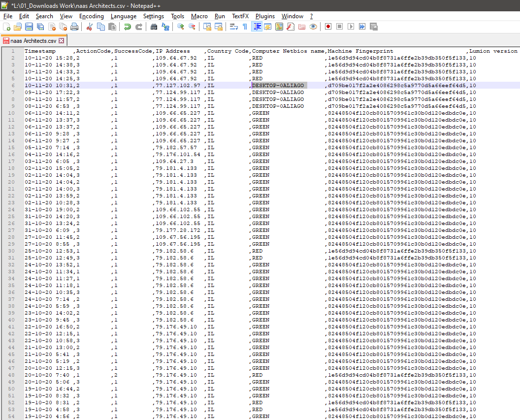Open the Language menu
520x420 pixels.
(x=124, y=16)
